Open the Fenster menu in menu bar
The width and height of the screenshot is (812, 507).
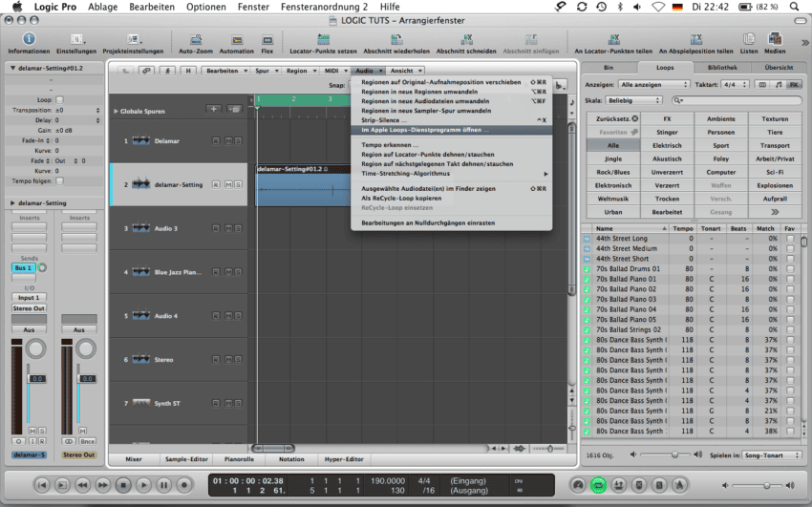[253, 7]
